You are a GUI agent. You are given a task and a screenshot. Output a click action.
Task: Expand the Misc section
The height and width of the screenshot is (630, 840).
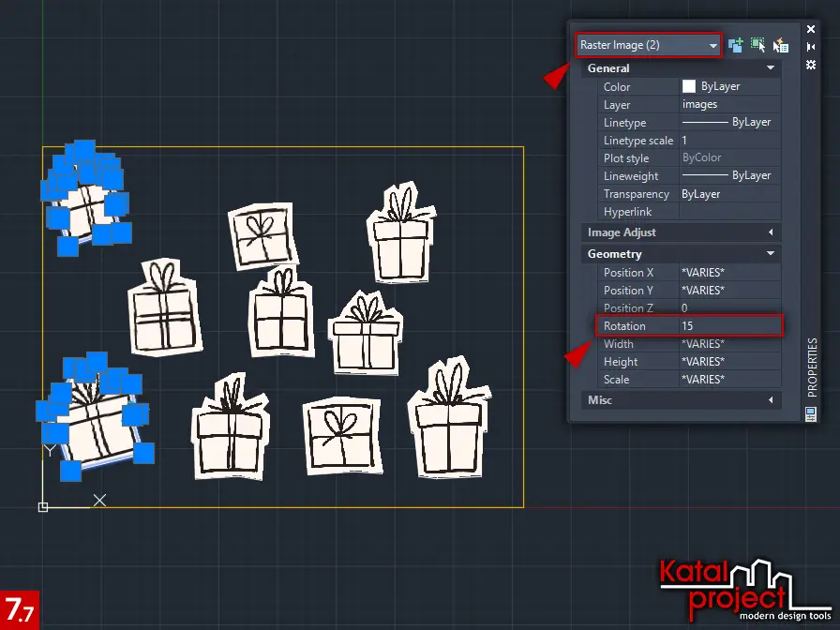[771, 400]
